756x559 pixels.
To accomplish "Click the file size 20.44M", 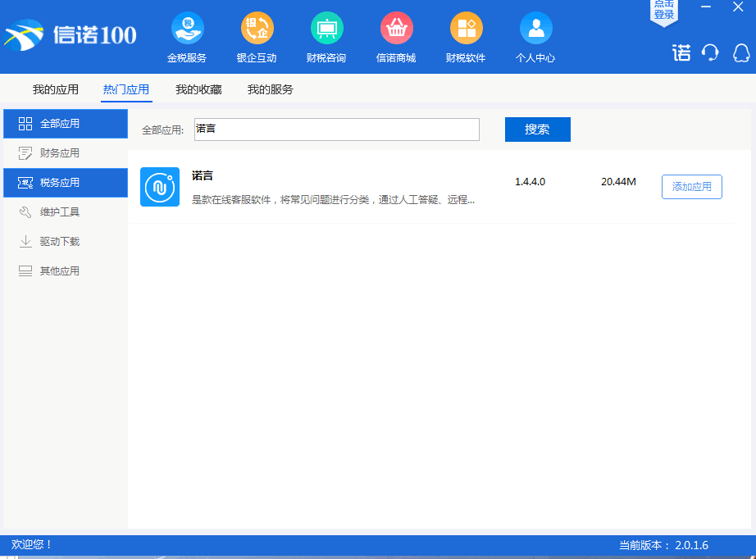I will point(618,182).
